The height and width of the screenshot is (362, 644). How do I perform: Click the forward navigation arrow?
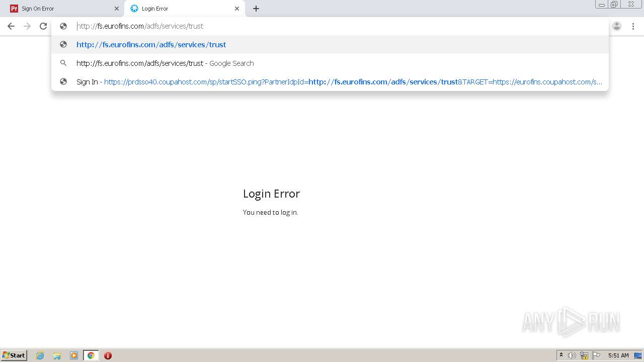(x=27, y=26)
